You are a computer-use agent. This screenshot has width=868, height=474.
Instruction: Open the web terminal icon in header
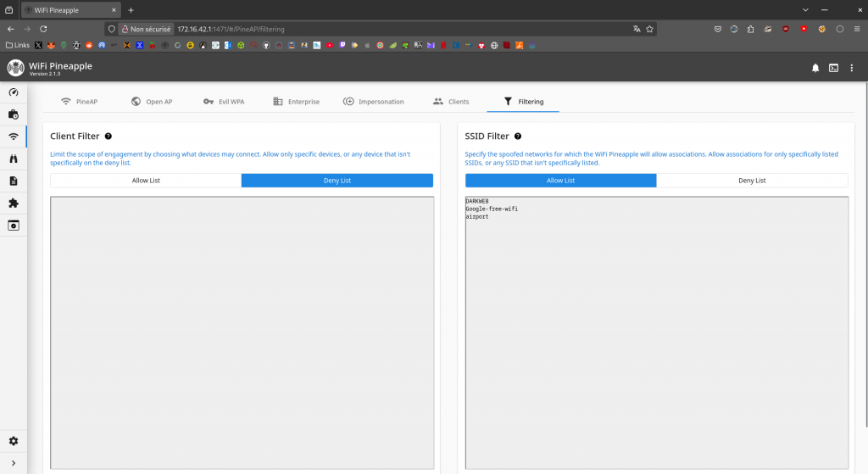click(x=834, y=68)
